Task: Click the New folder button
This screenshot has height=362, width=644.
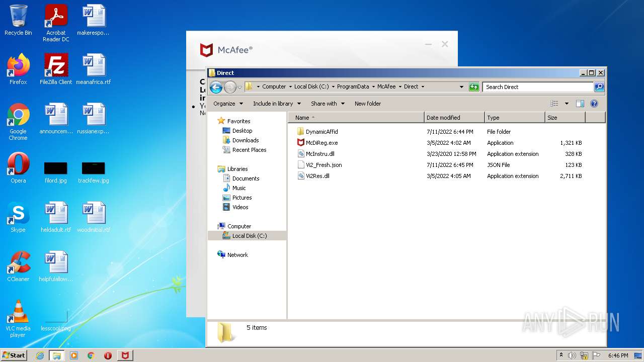Action: point(368,104)
